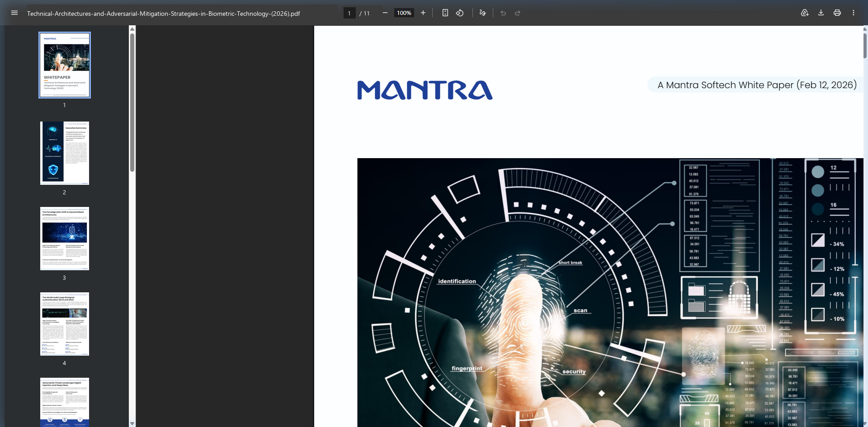Click the fingerprint cover image

point(610,292)
